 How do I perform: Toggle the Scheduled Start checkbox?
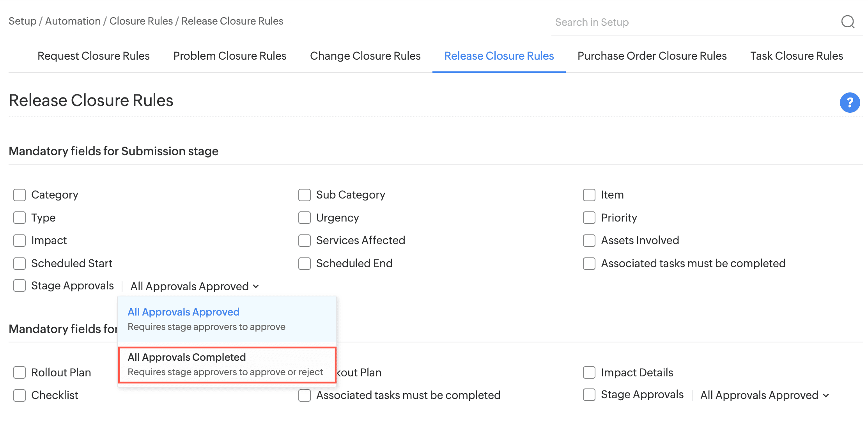coord(19,264)
